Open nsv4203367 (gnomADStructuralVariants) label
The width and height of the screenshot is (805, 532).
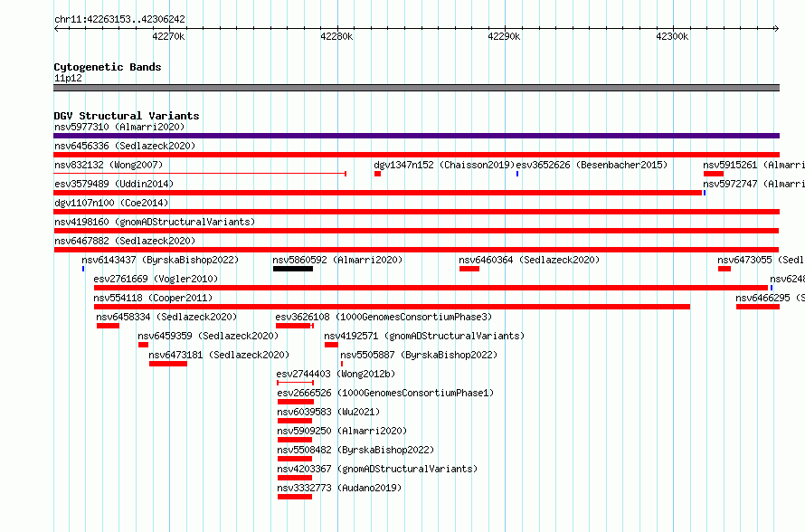[377, 469]
